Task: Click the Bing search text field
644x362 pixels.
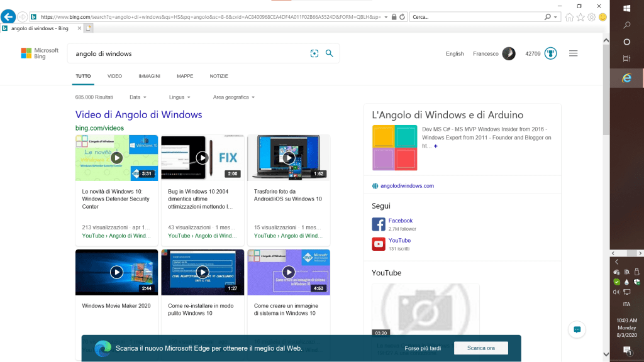Action: tap(189, 54)
